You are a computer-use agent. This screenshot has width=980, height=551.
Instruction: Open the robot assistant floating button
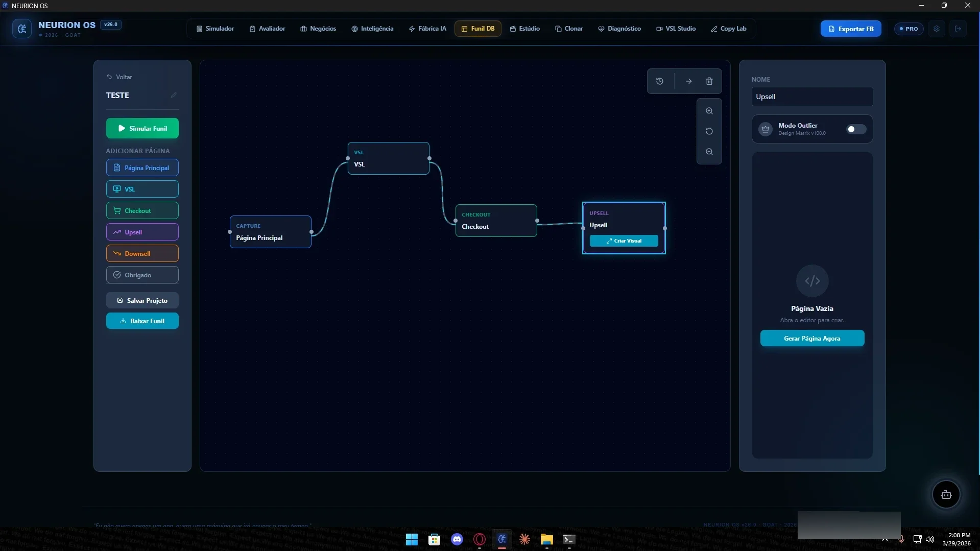(x=946, y=494)
